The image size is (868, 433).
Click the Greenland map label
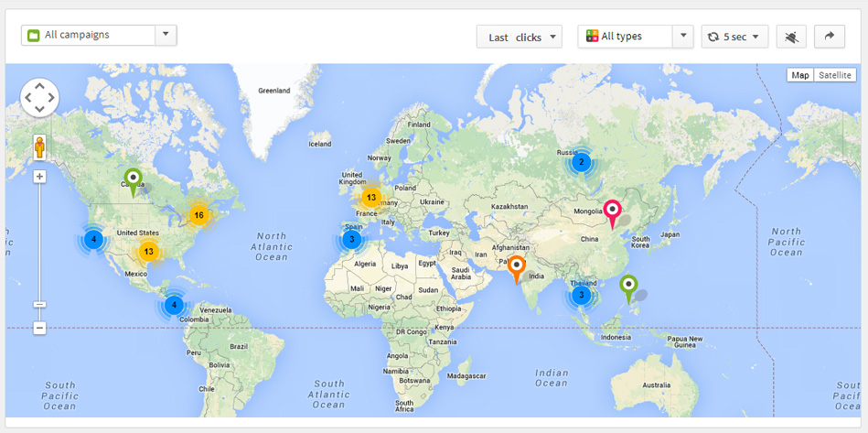[x=274, y=91]
